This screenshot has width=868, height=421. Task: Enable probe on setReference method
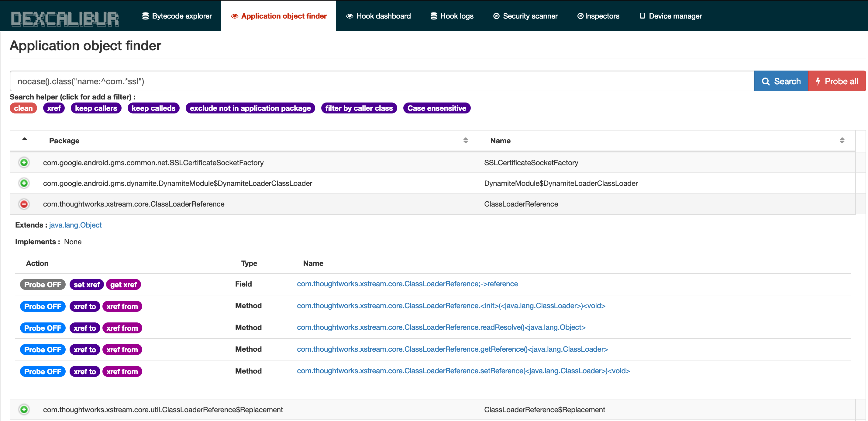click(43, 371)
